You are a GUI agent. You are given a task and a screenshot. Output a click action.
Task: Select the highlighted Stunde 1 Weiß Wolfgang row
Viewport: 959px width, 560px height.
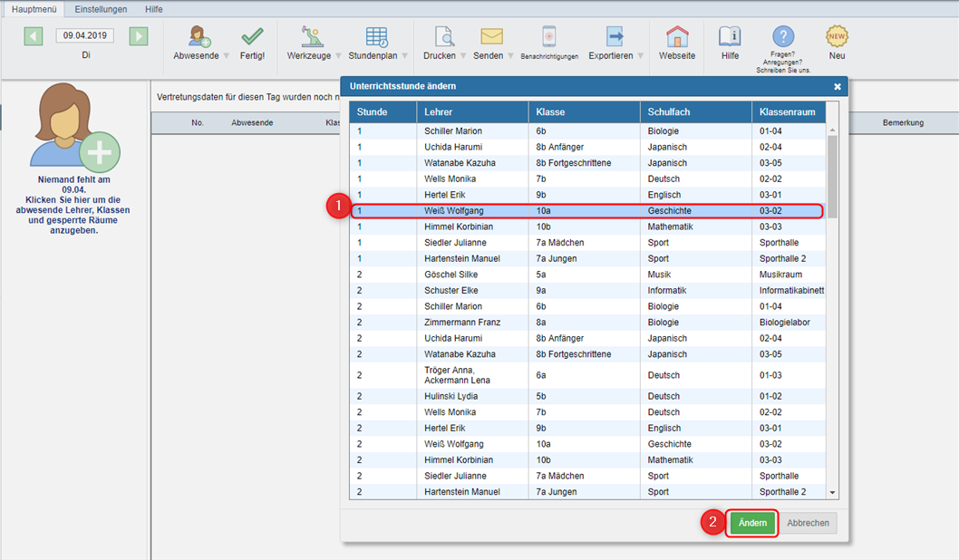[587, 211]
